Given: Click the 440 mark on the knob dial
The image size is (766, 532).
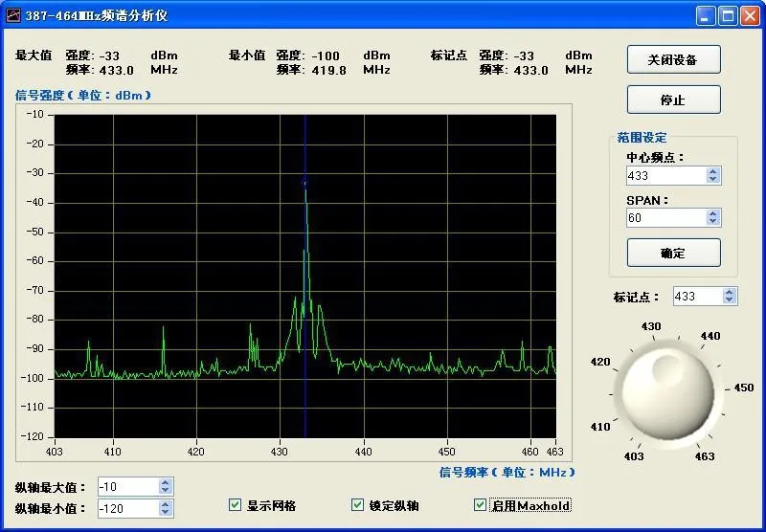Looking at the screenshot, I should (710, 336).
